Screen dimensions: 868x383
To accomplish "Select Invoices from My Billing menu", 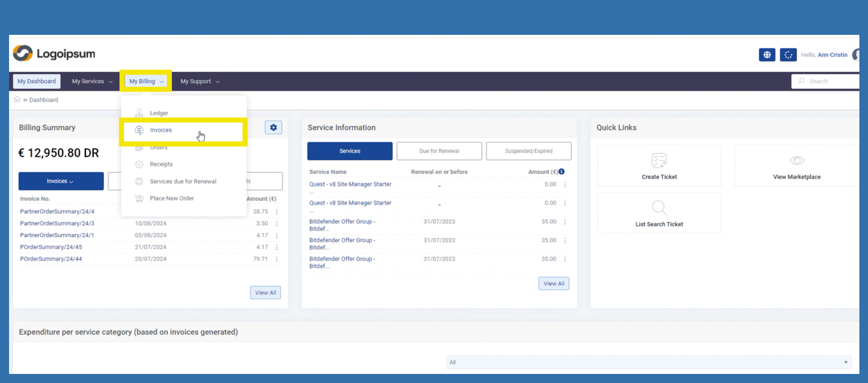I will [x=161, y=130].
